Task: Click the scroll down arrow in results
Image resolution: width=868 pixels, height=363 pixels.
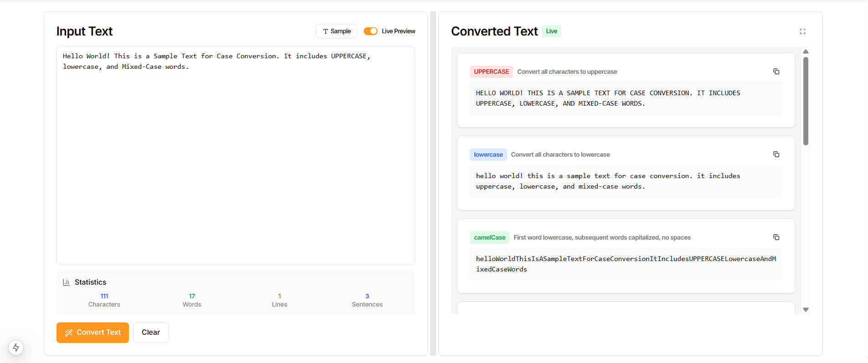Action: tap(806, 310)
